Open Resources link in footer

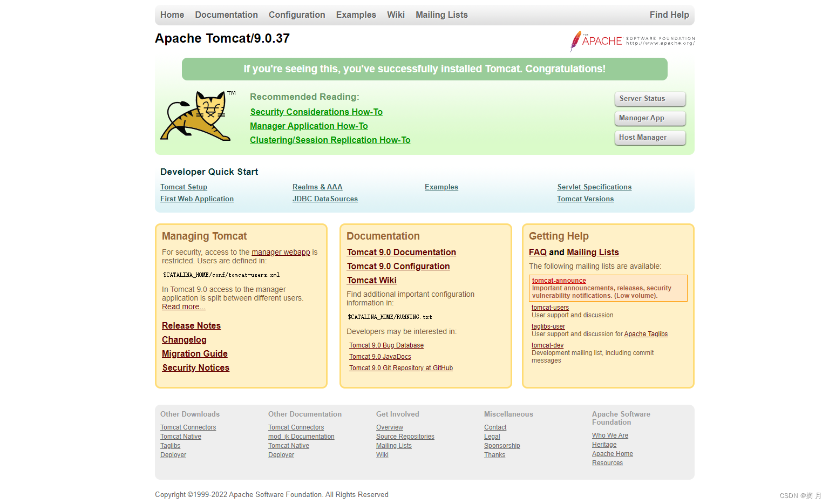coord(607,463)
